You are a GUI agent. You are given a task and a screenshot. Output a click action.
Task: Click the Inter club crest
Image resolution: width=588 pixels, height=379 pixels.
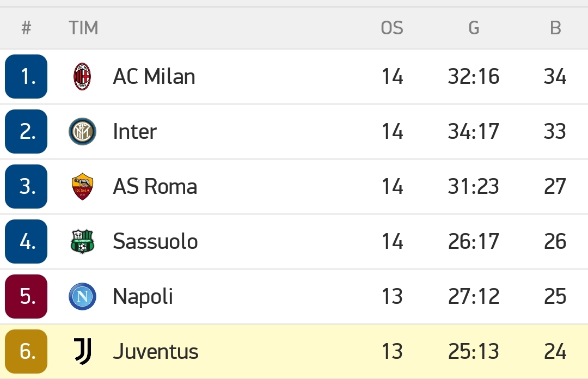[x=83, y=132]
